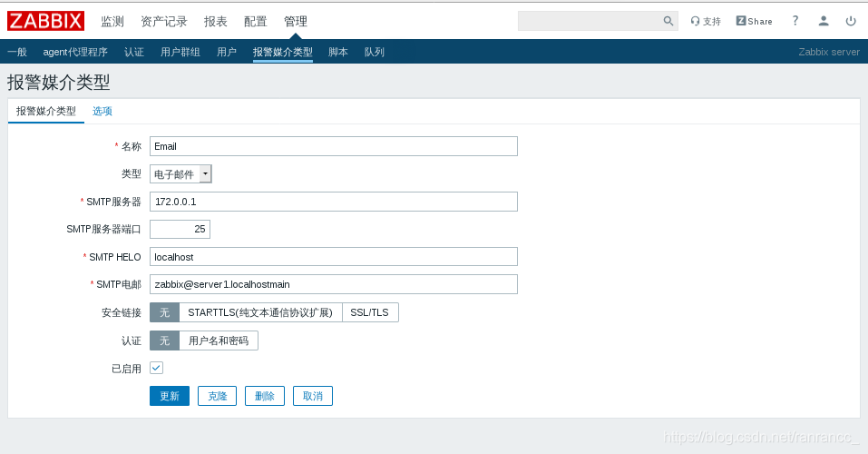The image size is (868, 454).
Task: Open the 管理 menu
Action: pyautogui.click(x=296, y=22)
